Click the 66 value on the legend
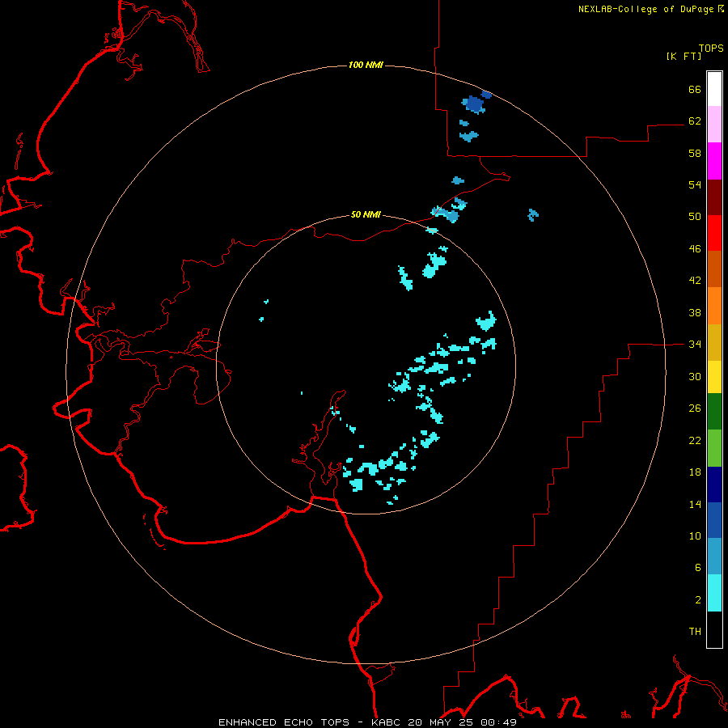This screenshot has width=728, height=728. pyautogui.click(x=695, y=90)
